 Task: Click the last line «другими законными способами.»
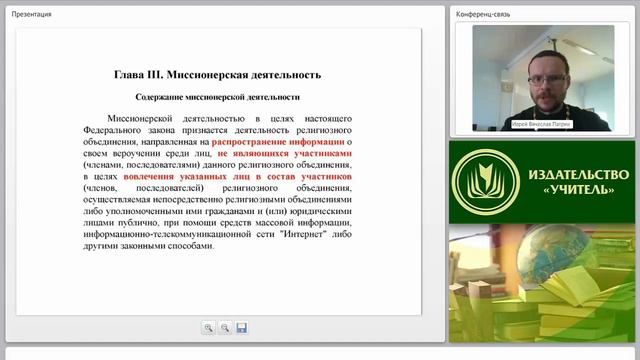[149, 246]
